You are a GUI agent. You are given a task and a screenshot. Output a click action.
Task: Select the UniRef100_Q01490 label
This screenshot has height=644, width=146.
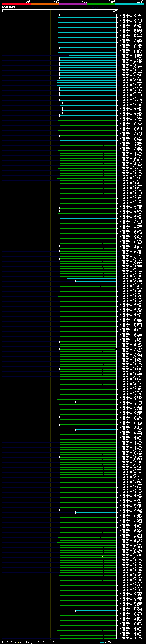coord(131,259)
